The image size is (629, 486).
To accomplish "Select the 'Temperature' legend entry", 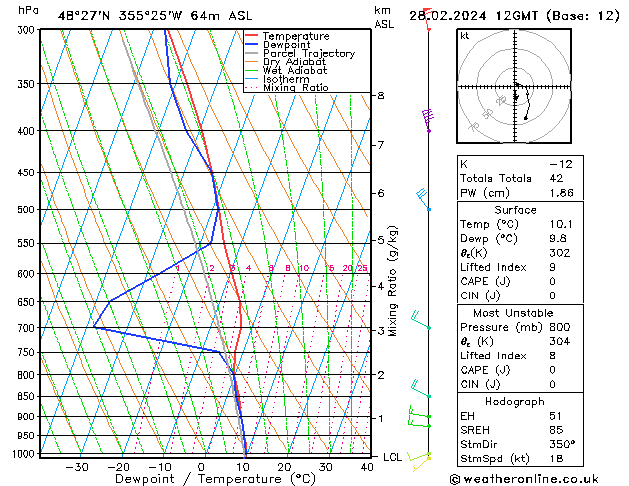I will point(296,36).
